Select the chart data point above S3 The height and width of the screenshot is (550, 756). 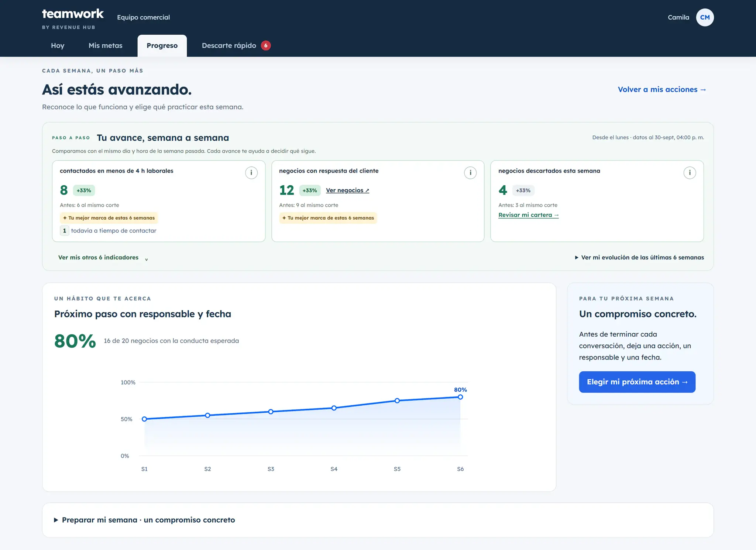(271, 412)
